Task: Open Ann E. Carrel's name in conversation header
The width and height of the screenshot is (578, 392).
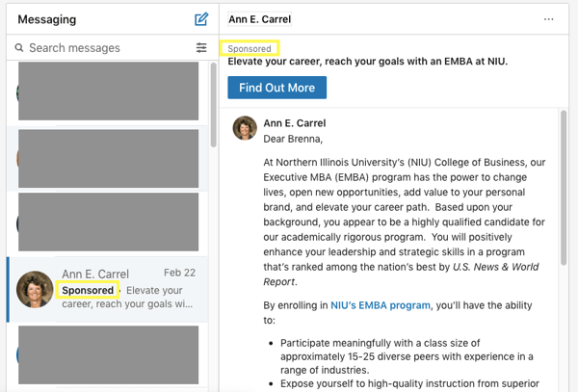Action: [259, 19]
